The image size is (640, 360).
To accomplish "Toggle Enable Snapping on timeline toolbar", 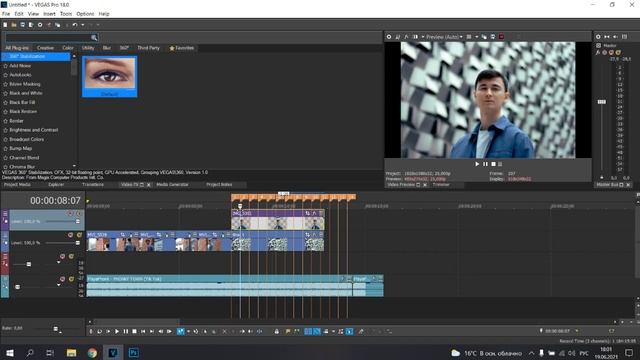I will [x=308, y=331].
